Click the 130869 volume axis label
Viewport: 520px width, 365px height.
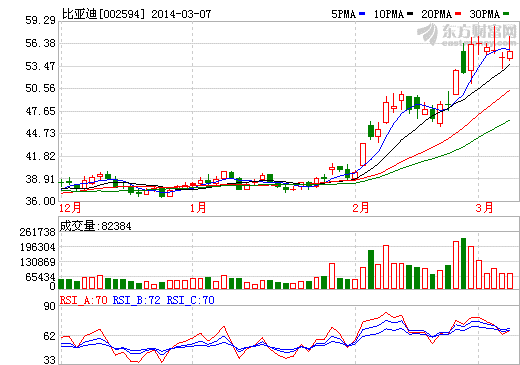point(37,262)
